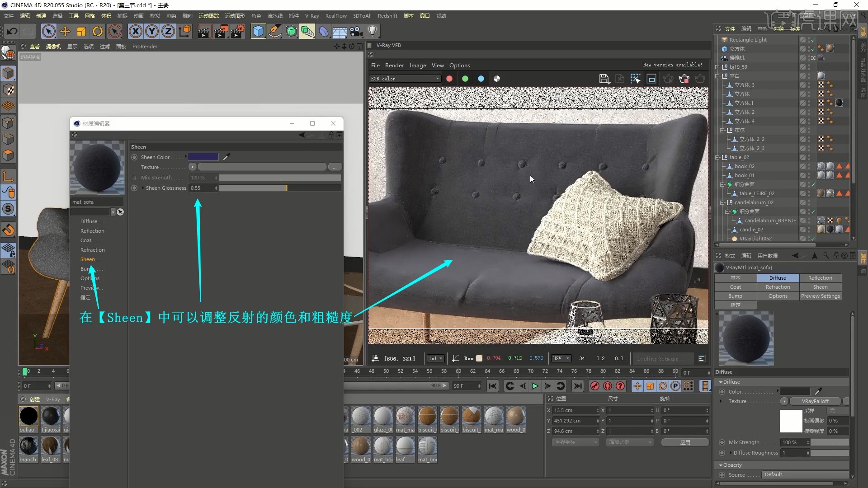Select the Move tool in the toolbar

65,31
